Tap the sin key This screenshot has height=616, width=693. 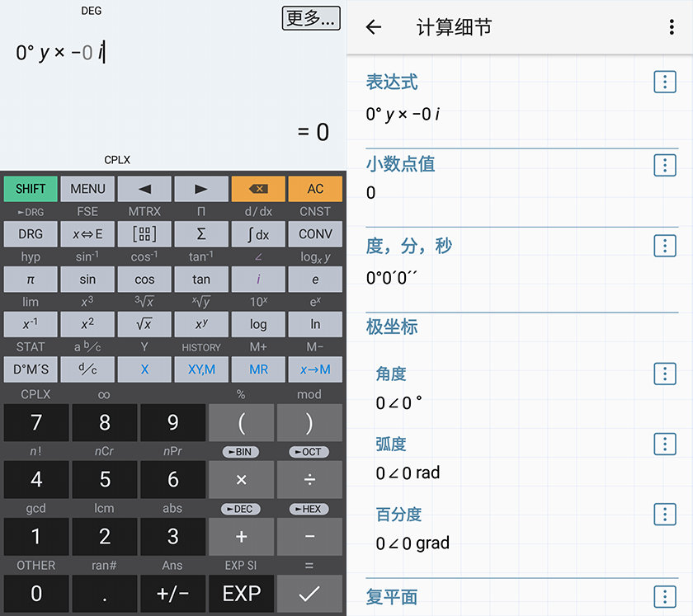pos(87,280)
